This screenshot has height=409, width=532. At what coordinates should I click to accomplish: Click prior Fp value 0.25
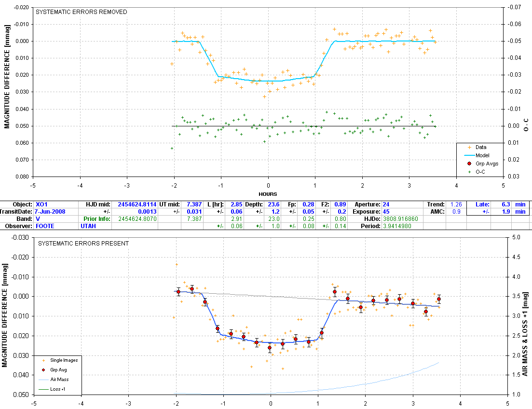[x=308, y=219]
